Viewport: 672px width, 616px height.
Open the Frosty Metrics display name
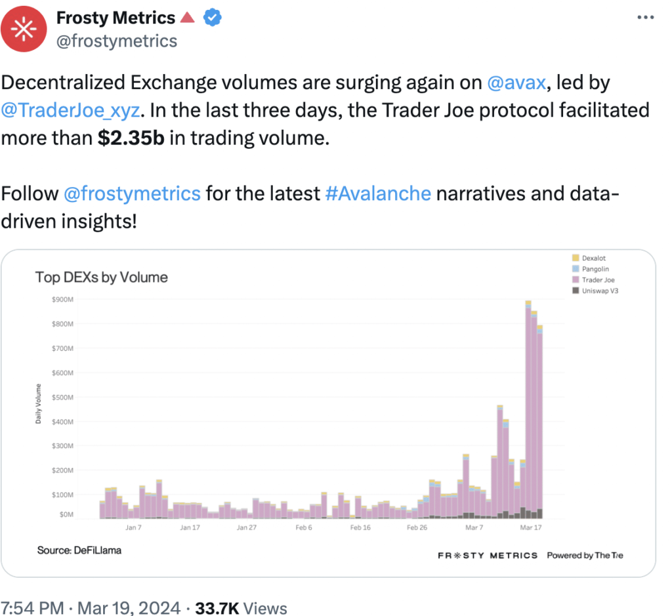point(115,18)
